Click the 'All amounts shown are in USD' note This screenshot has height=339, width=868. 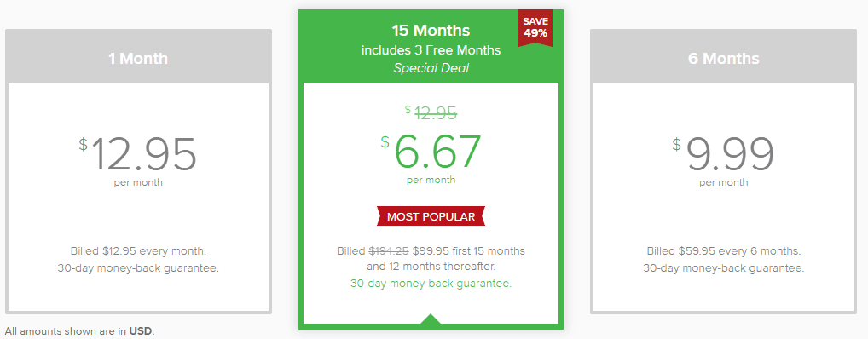(80, 331)
